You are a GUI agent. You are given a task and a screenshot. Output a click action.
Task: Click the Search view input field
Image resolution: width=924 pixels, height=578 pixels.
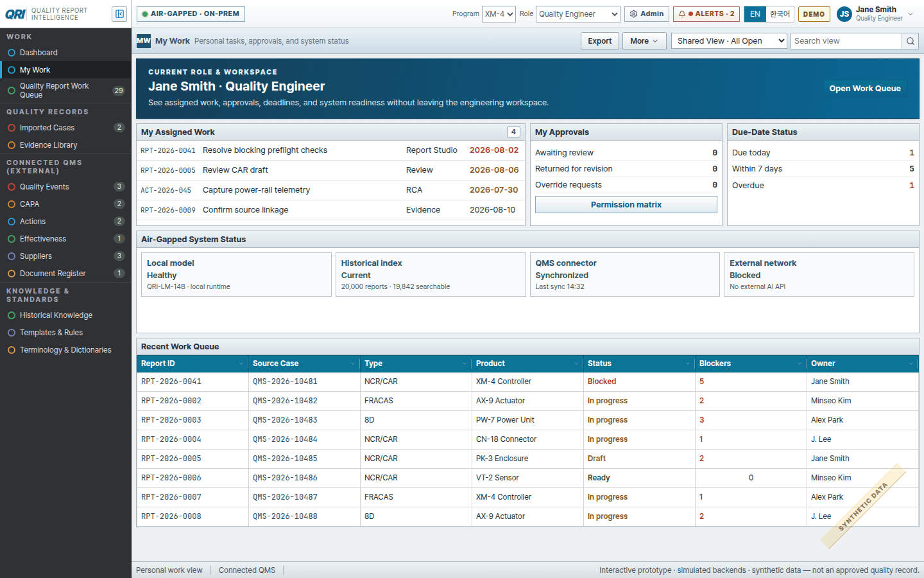(x=846, y=41)
